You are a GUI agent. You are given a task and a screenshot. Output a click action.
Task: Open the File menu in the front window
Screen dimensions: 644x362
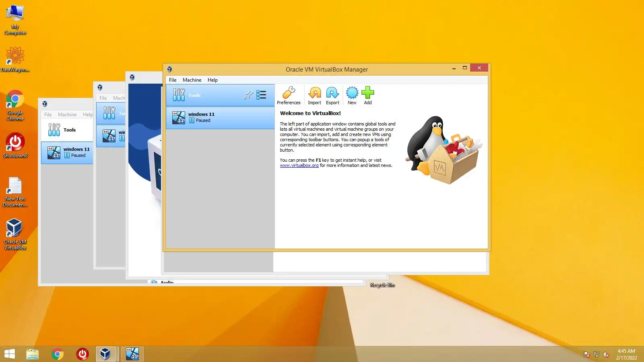click(x=173, y=80)
